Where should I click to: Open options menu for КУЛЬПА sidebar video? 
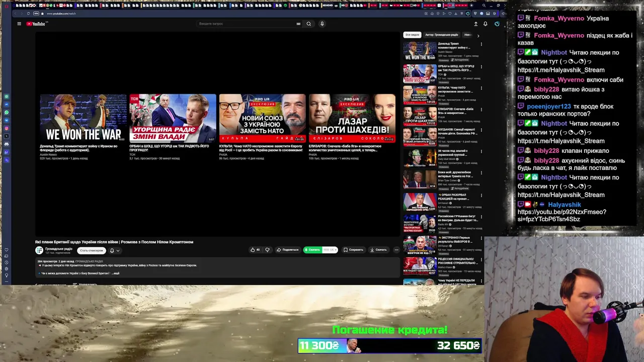[481, 88]
